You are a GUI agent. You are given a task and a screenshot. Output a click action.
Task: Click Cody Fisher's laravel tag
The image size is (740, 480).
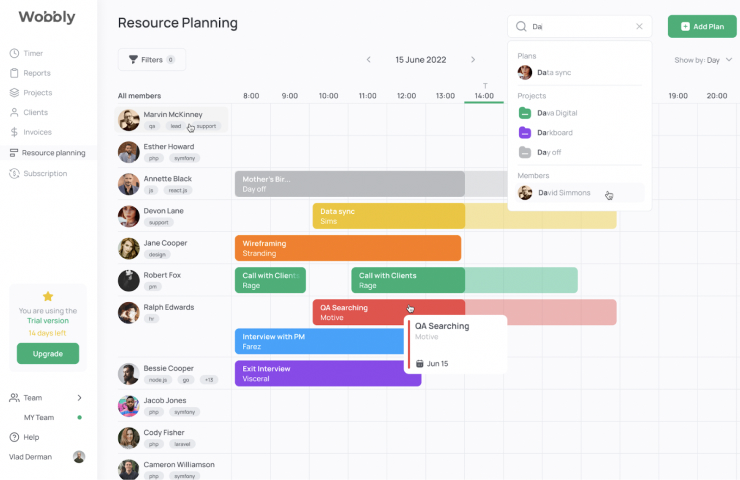click(182, 444)
